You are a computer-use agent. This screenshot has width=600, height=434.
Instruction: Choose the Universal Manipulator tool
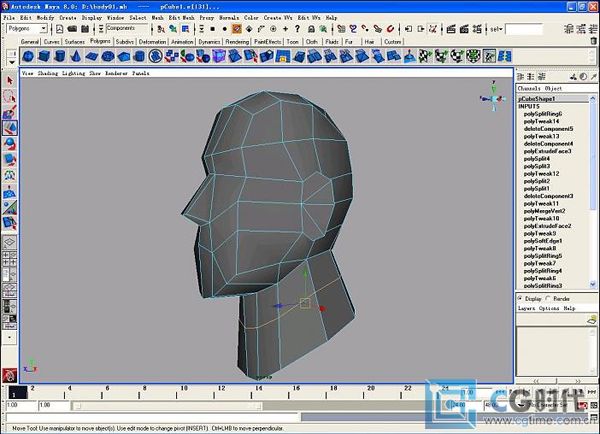click(10, 176)
